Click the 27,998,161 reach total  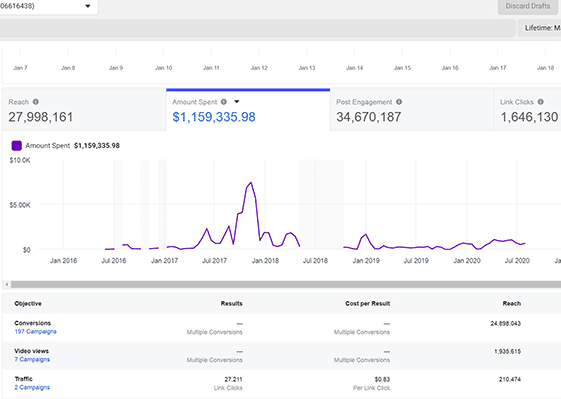(x=41, y=117)
